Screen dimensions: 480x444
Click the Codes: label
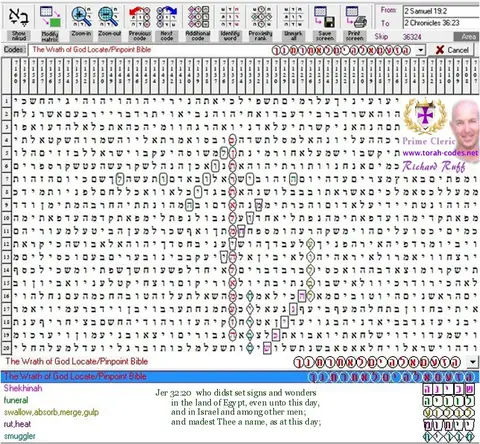pyautogui.click(x=15, y=50)
